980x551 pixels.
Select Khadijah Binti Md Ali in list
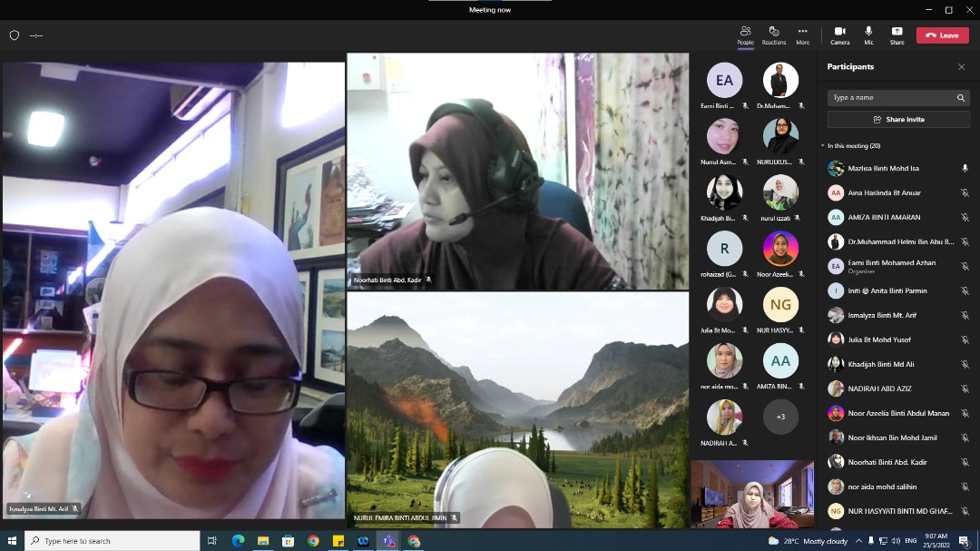898,364
